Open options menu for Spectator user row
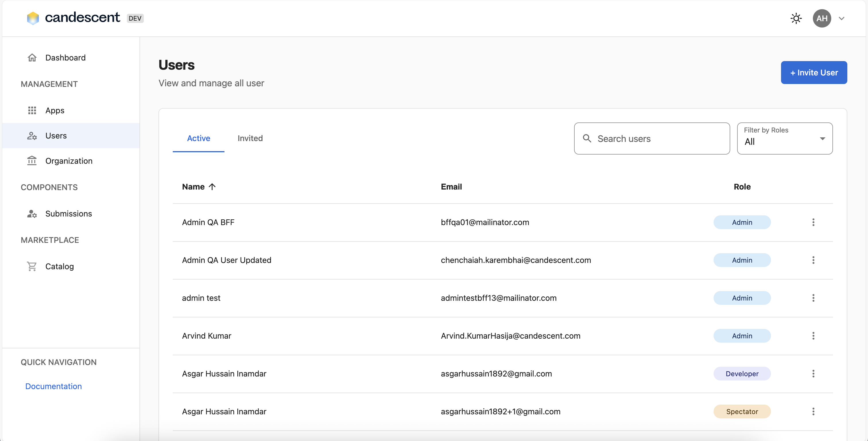 pos(813,411)
